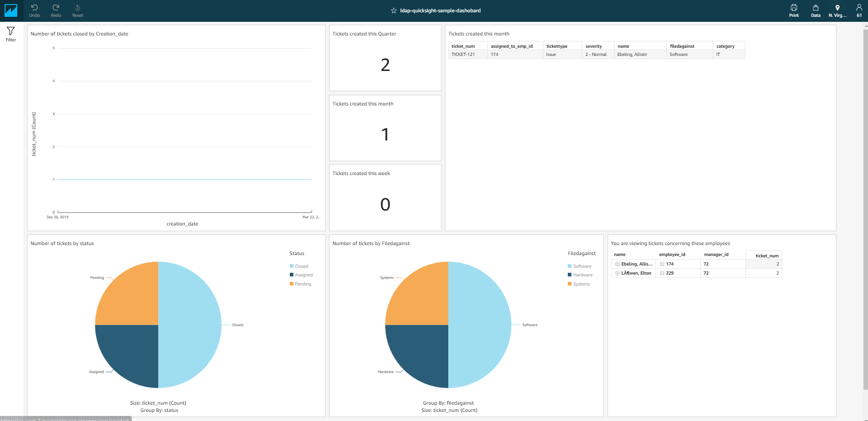Open the N. Virginia region selector
Viewport: 868px width, 421px height.
(x=838, y=10)
